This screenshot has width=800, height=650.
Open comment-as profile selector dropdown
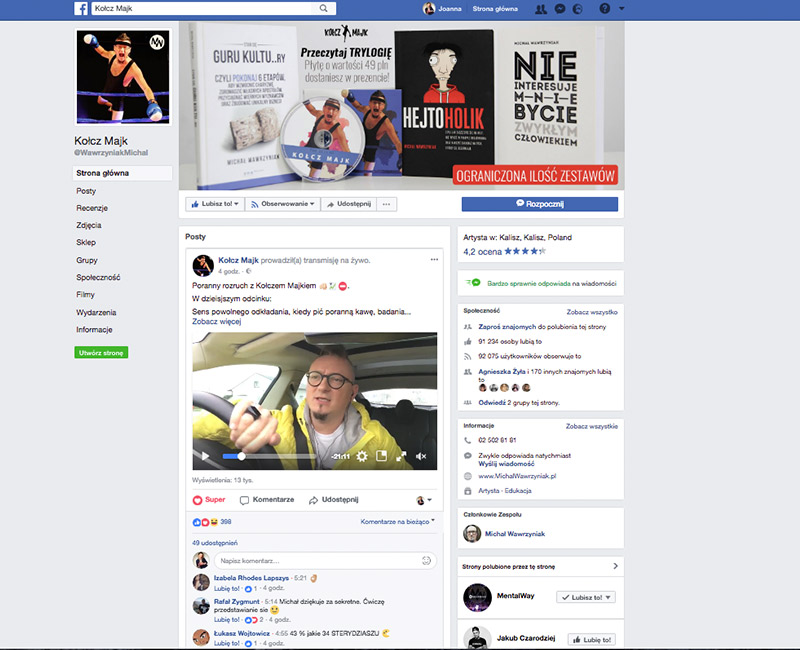click(x=424, y=500)
